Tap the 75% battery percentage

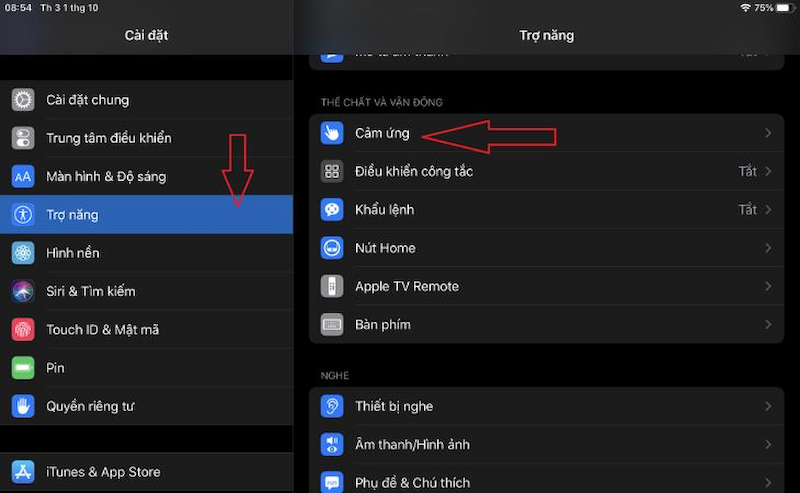click(764, 8)
